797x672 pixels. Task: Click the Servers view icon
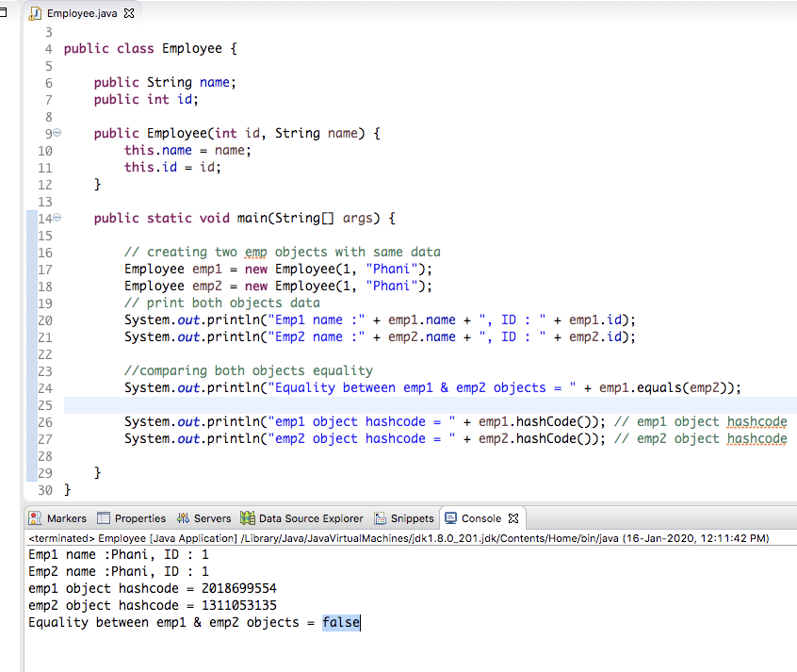pyautogui.click(x=181, y=517)
